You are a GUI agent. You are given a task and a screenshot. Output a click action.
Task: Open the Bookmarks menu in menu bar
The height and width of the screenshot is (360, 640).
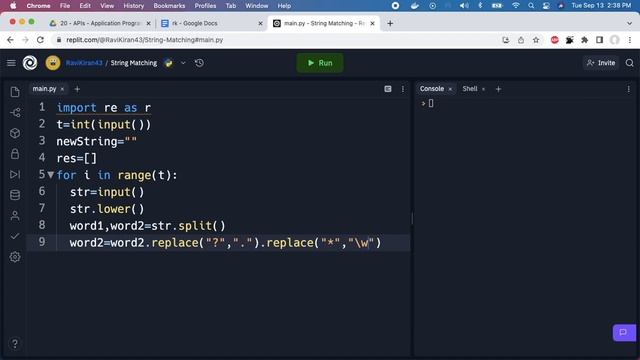click(x=169, y=6)
